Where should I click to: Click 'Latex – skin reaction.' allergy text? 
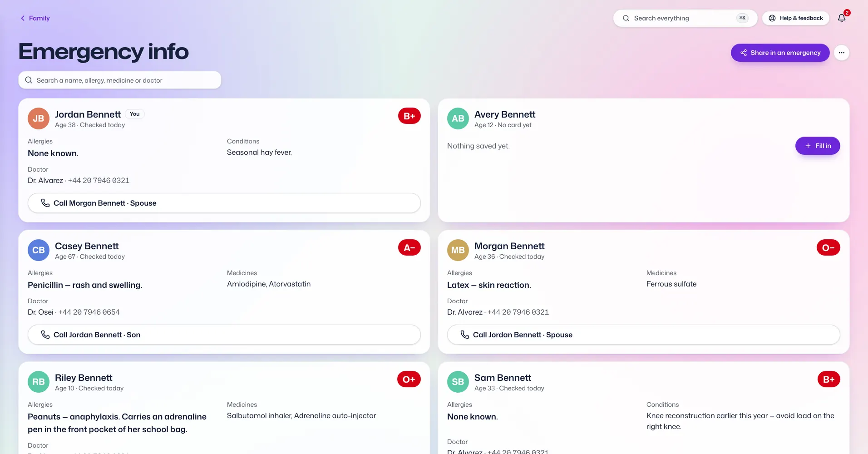coord(489,285)
